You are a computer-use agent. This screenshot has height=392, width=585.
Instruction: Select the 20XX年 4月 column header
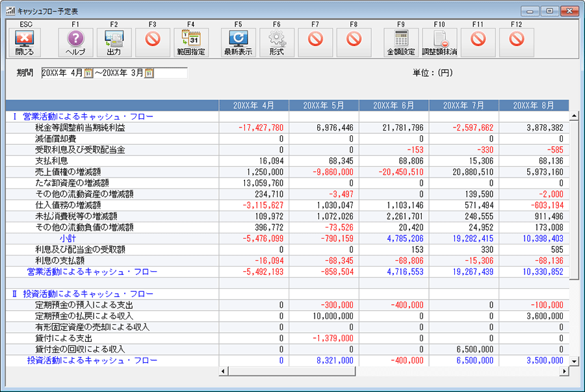[x=253, y=105]
